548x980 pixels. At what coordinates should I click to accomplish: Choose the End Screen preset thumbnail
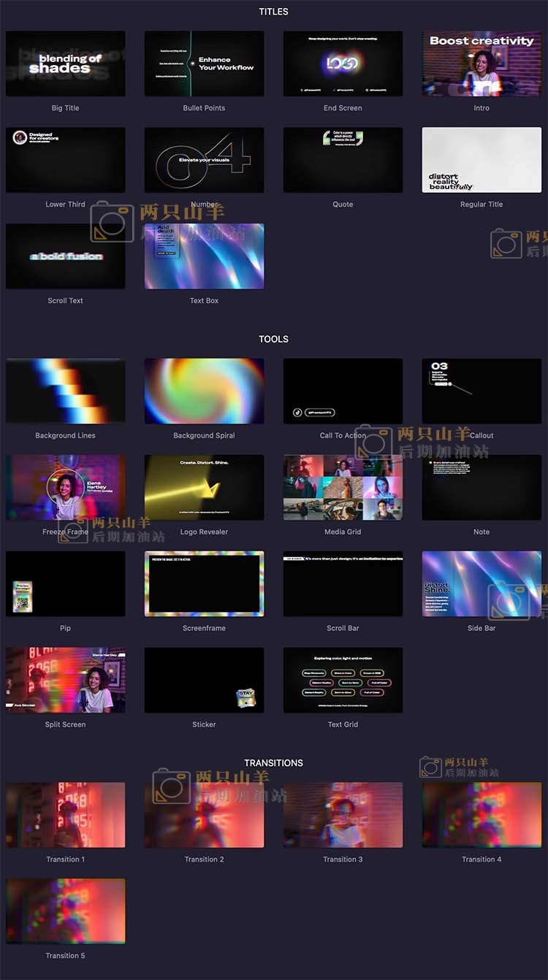coord(343,64)
